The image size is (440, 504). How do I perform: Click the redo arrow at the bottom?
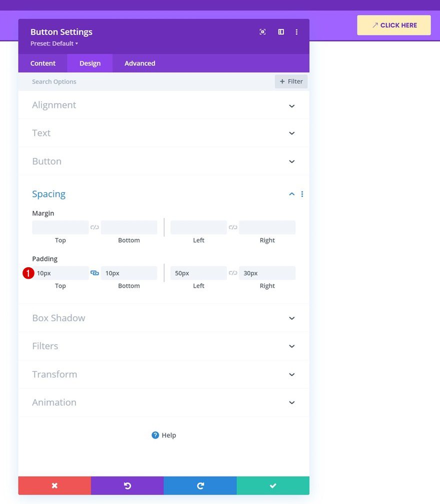(200, 485)
